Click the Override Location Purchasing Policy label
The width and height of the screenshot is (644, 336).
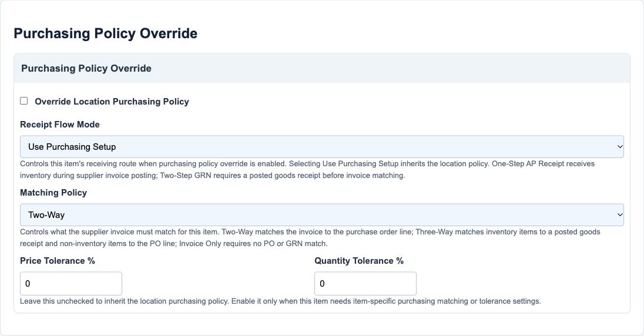tap(112, 102)
